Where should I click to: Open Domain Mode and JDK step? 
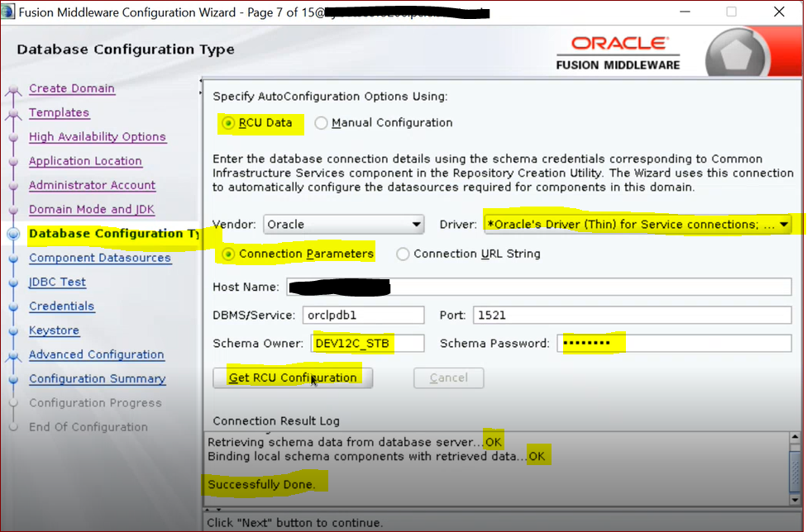coord(92,209)
